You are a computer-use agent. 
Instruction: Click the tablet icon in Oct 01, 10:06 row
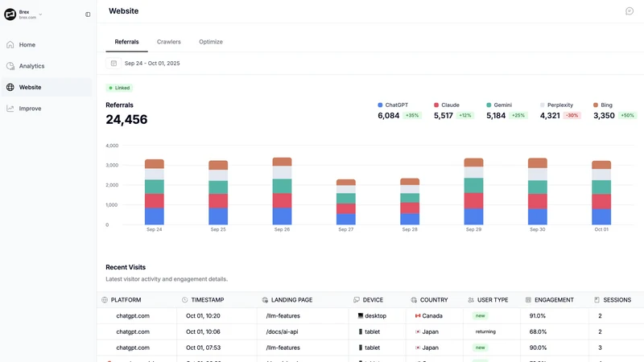tap(361, 331)
